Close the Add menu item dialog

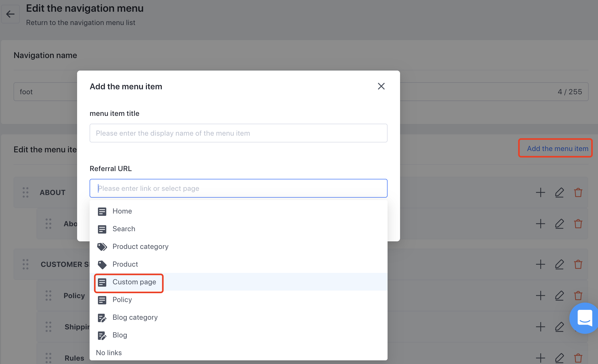[381, 86]
